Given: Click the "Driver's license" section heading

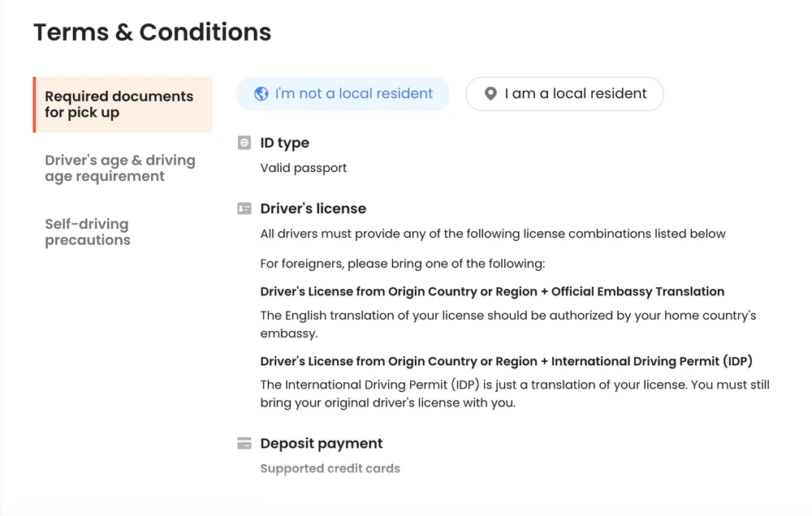Looking at the screenshot, I should pyautogui.click(x=313, y=209).
